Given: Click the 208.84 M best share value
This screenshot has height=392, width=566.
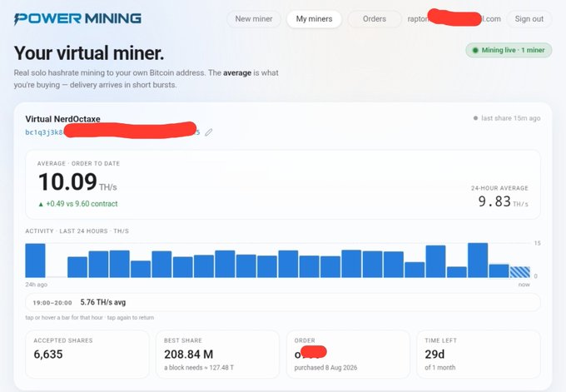Looking at the screenshot, I should [188, 355].
